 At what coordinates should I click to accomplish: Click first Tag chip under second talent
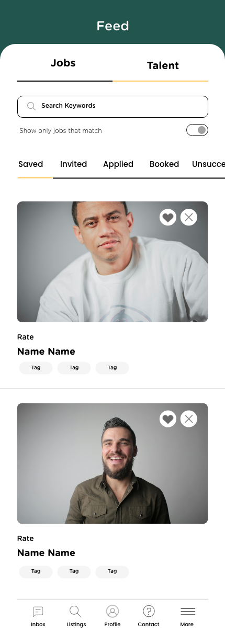[36, 571]
